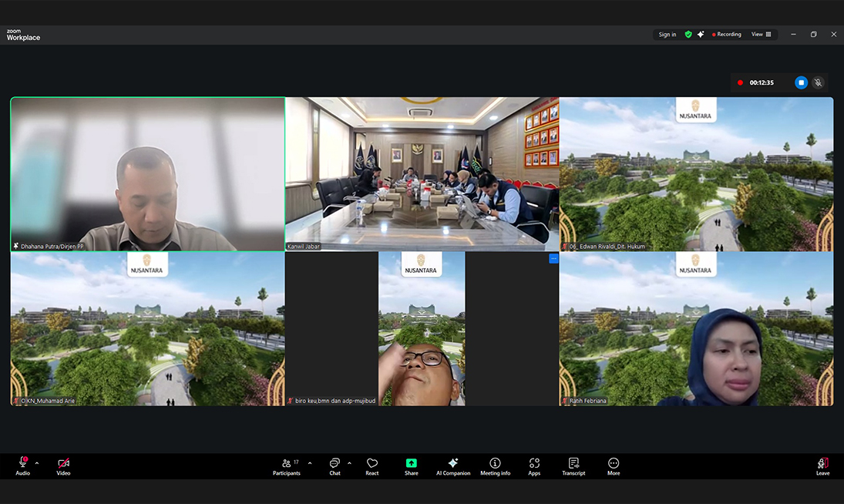The image size is (844, 504).
Task: Open the Chat panel
Action: tap(335, 465)
